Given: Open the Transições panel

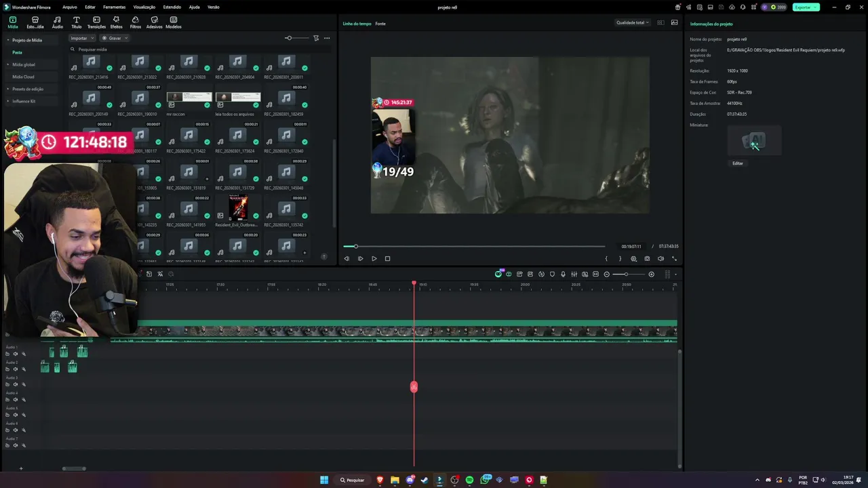Looking at the screenshot, I should click(96, 22).
